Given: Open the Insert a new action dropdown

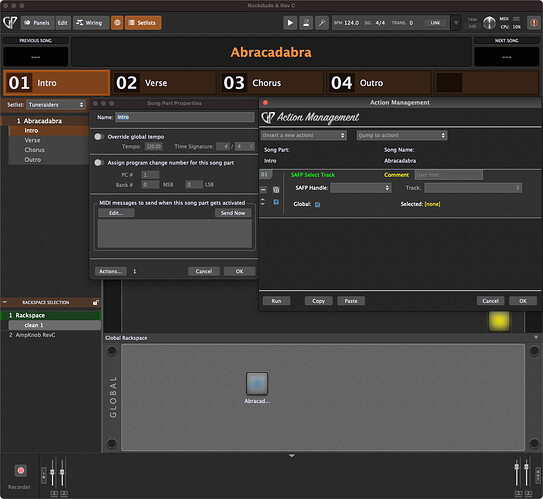Looking at the screenshot, I should (304, 135).
